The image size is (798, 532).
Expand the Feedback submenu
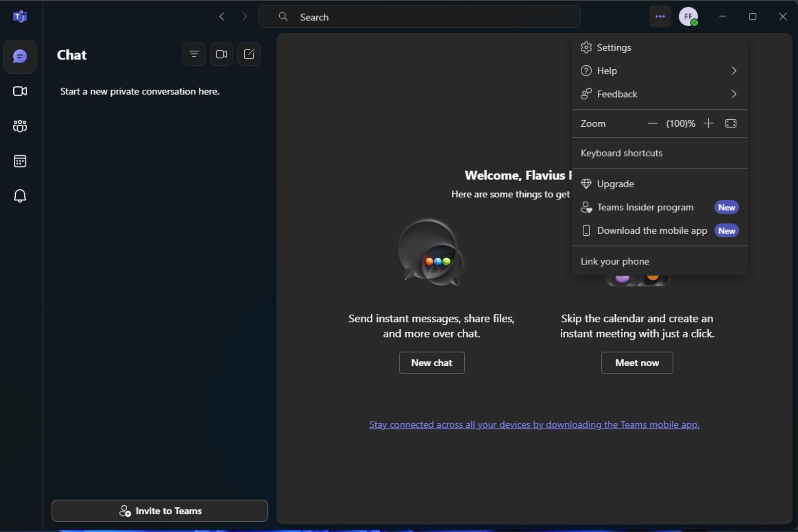[734, 94]
